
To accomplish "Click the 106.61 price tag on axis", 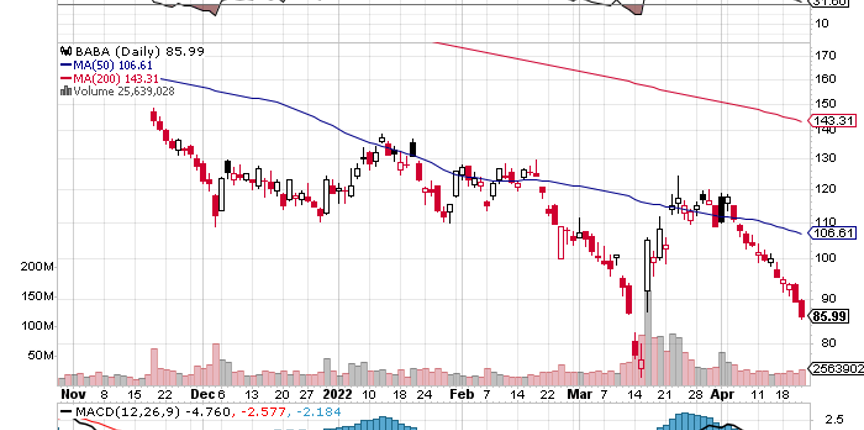I will pos(834,233).
